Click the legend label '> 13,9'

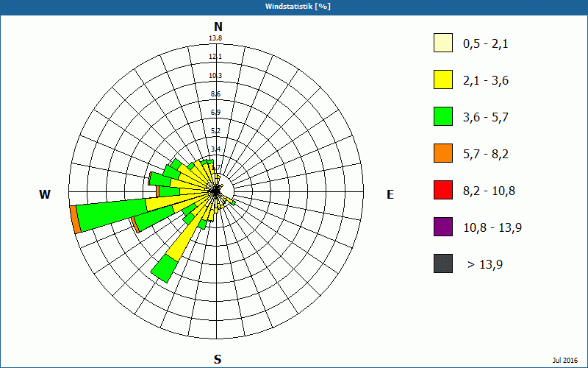click(x=485, y=265)
